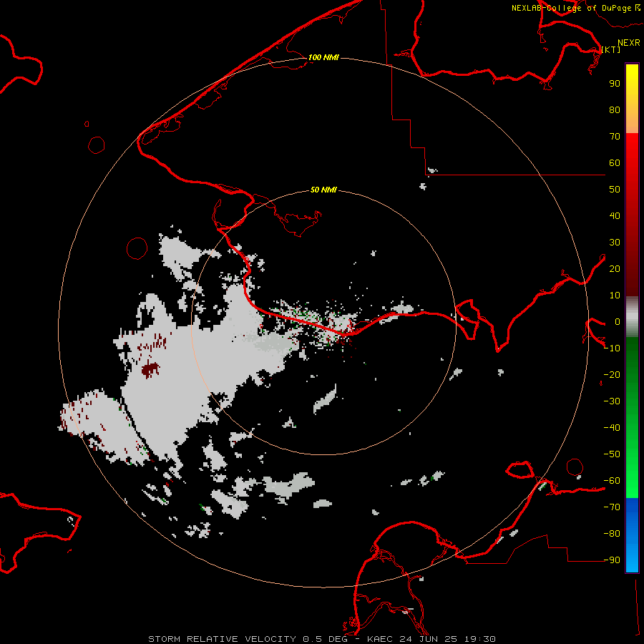The image size is (644, 644).
Task: Click the 100 NMI range ring label
Action: [x=323, y=57]
